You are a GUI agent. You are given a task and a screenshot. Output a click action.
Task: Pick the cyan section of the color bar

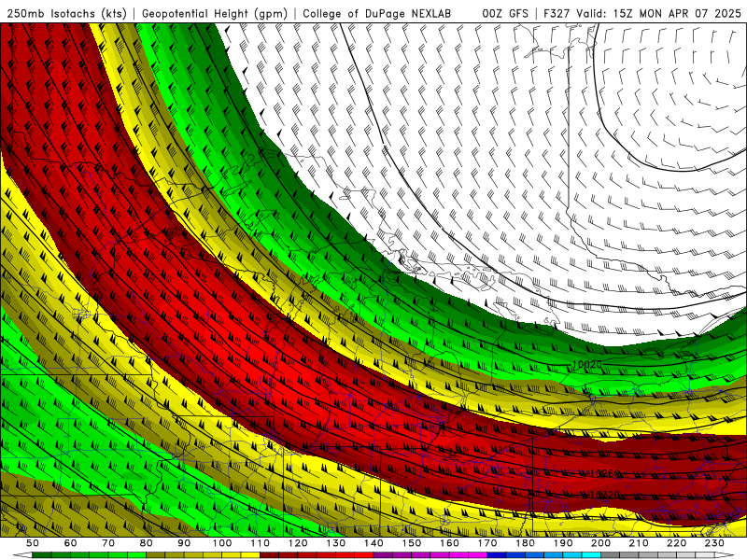(592, 555)
